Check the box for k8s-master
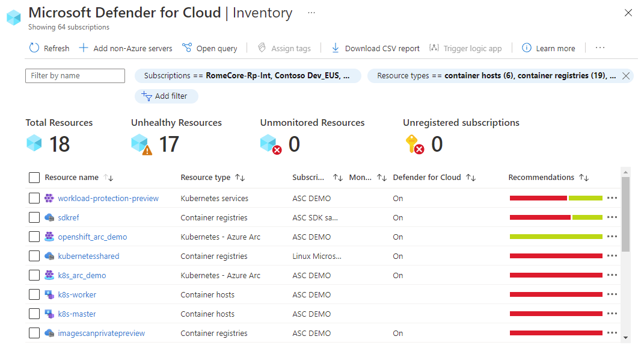Viewport: 644px width, 351px height. (x=34, y=314)
